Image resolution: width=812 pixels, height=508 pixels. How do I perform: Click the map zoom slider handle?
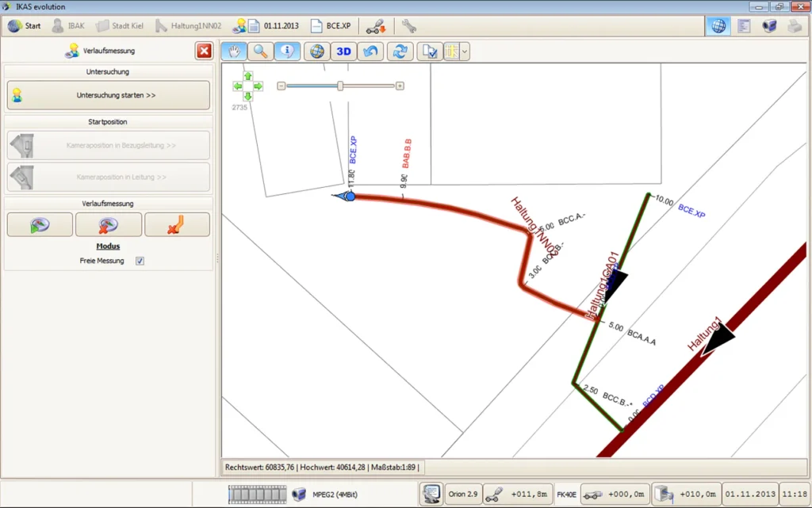point(340,86)
